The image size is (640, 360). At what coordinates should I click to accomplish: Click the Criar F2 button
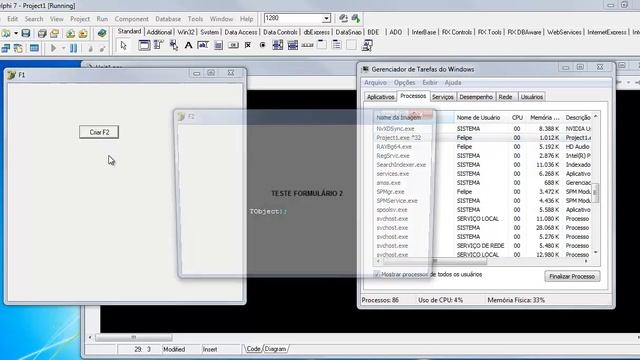[x=99, y=132]
